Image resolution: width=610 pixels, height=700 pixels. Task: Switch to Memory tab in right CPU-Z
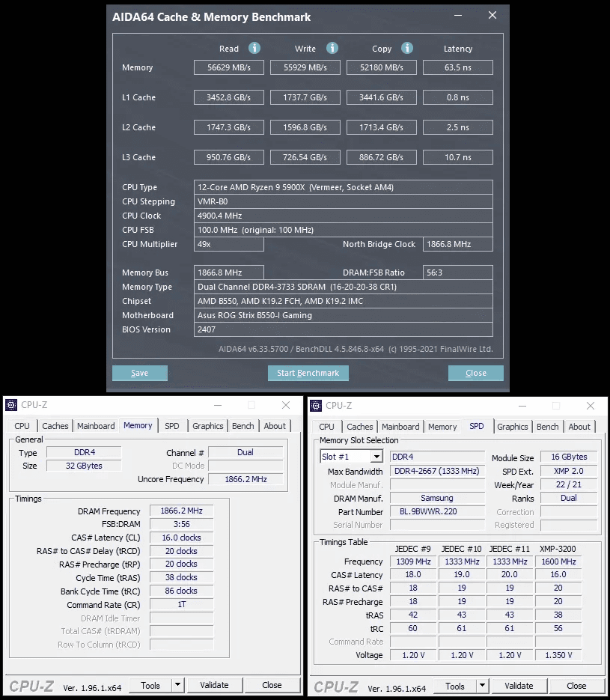click(442, 427)
